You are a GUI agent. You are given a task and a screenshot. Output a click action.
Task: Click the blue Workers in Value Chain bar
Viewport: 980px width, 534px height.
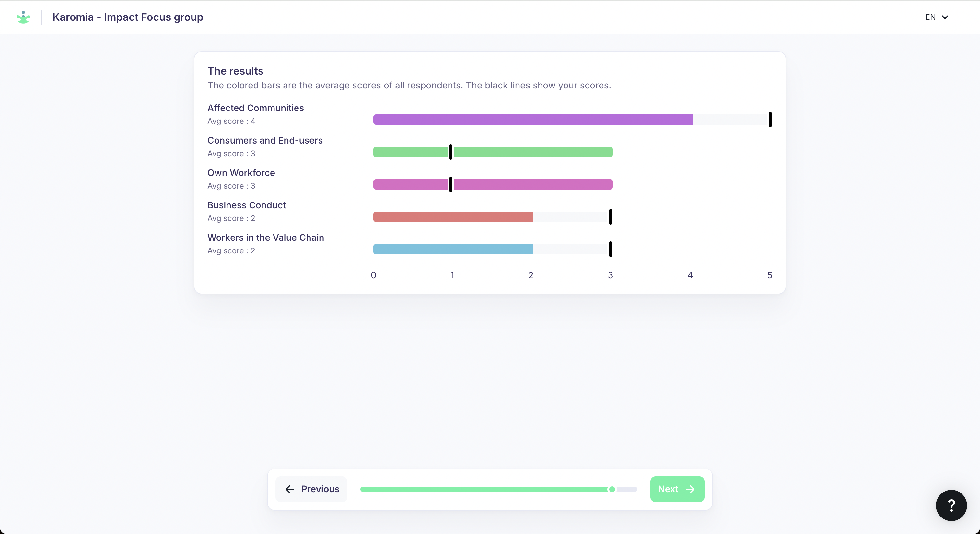pos(453,249)
